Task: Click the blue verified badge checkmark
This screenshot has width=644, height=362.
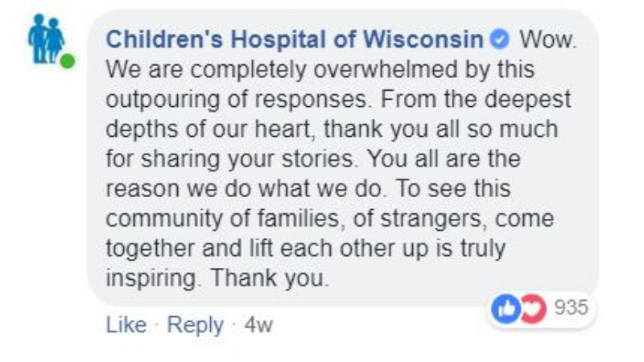Action: [500, 39]
